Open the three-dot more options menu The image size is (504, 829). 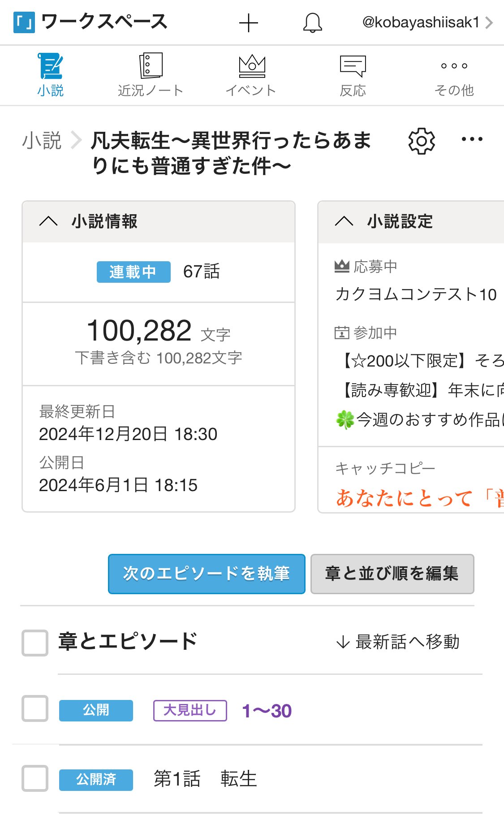tap(472, 139)
